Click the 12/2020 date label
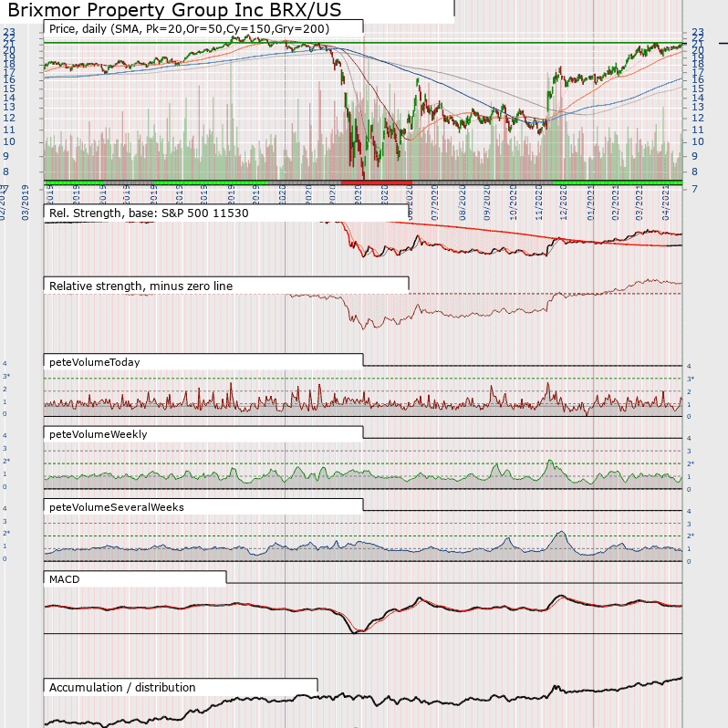The width and height of the screenshot is (728, 728). [564, 203]
